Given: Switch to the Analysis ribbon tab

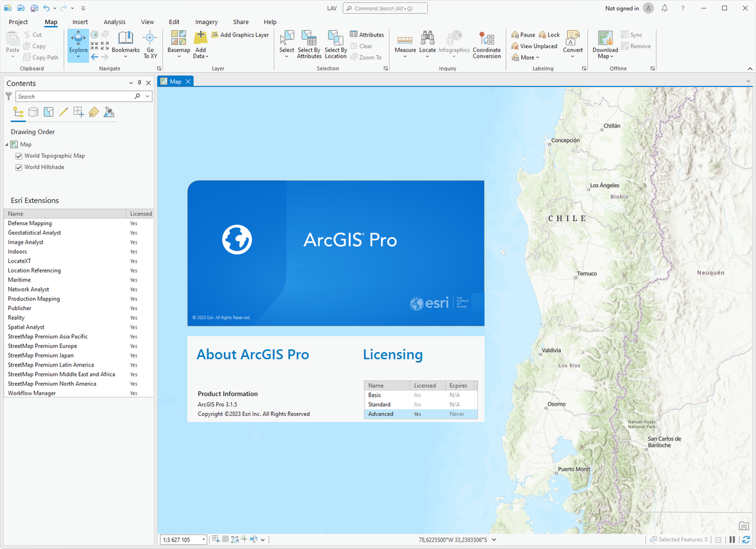Looking at the screenshot, I should click(x=114, y=22).
